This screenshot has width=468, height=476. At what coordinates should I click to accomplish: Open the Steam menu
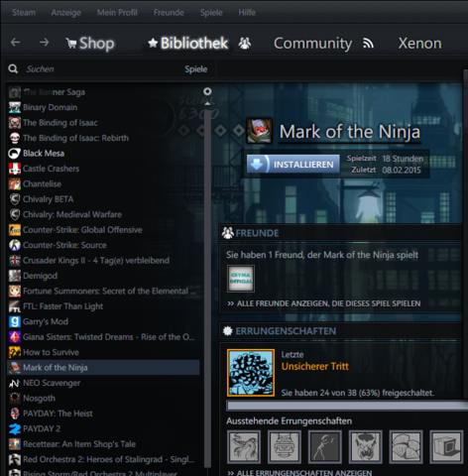[24, 13]
